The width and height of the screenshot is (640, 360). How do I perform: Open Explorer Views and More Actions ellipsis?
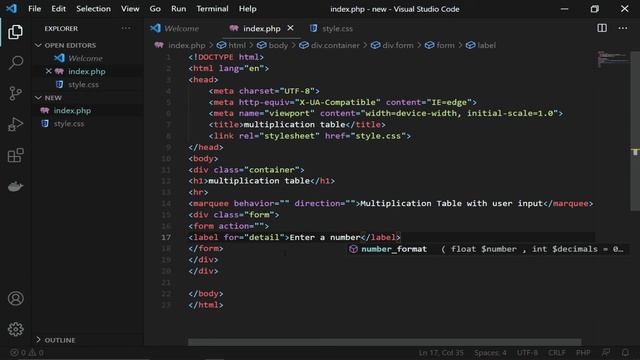pos(126,28)
